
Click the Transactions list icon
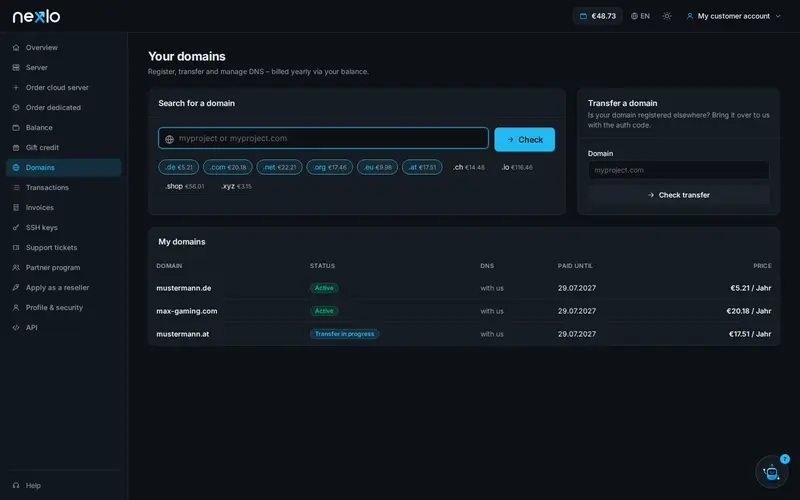(16, 187)
